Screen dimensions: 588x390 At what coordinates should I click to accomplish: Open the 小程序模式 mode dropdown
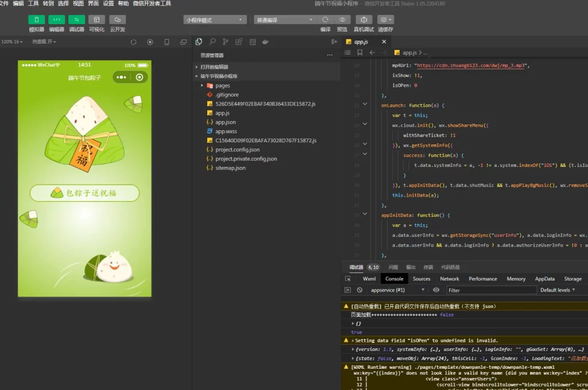[215, 19]
